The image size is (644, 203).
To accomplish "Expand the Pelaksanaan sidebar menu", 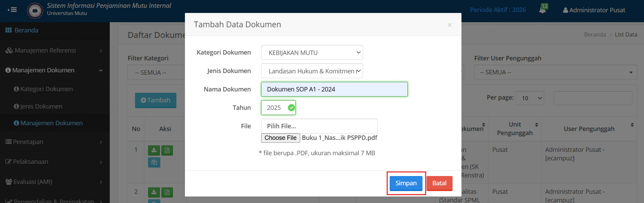I will [55, 162].
